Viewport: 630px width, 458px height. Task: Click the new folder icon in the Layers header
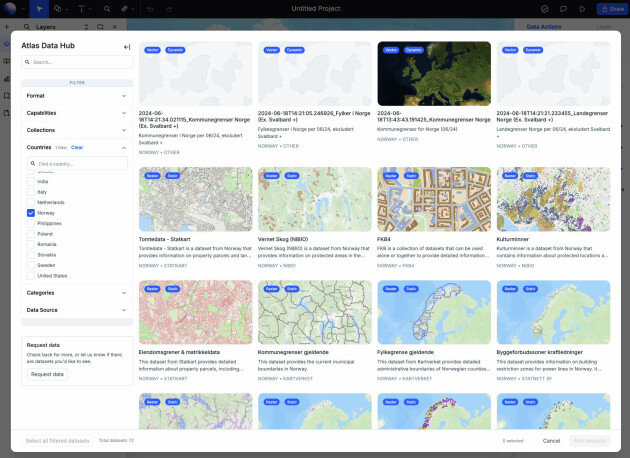point(100,27)
